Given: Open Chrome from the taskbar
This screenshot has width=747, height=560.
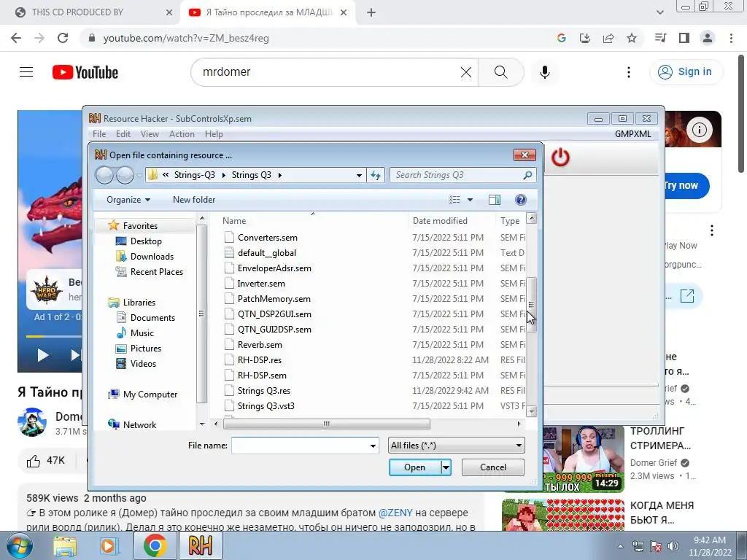Looking at the screenshot, I should point(155,545).
